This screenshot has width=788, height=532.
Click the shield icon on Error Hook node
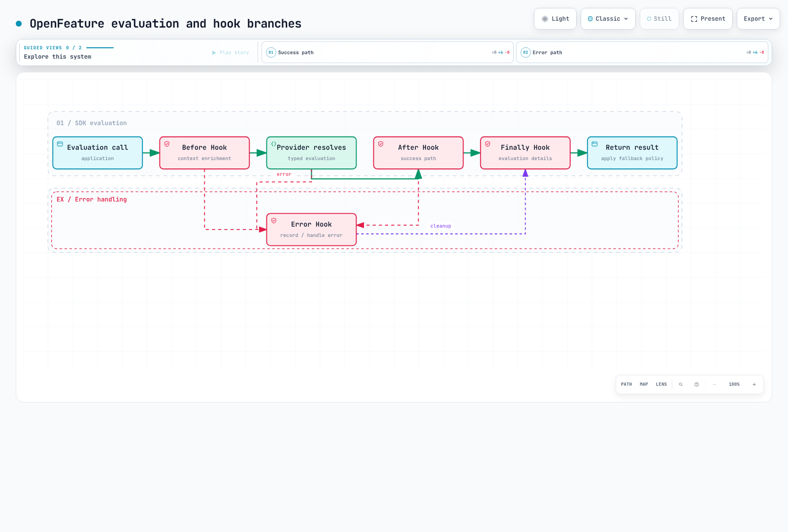[x=274, y=221]
